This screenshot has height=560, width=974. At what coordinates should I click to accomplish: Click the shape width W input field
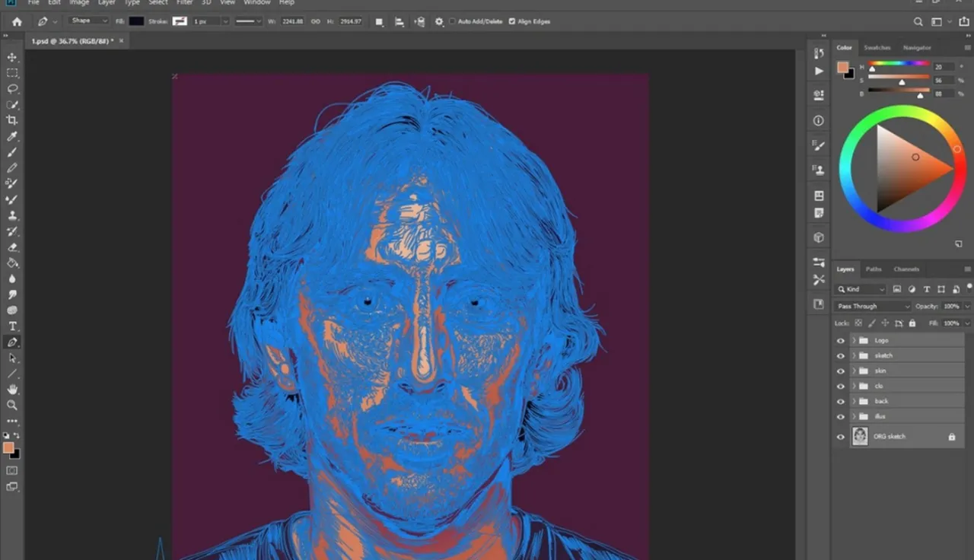tap(293, 21)
